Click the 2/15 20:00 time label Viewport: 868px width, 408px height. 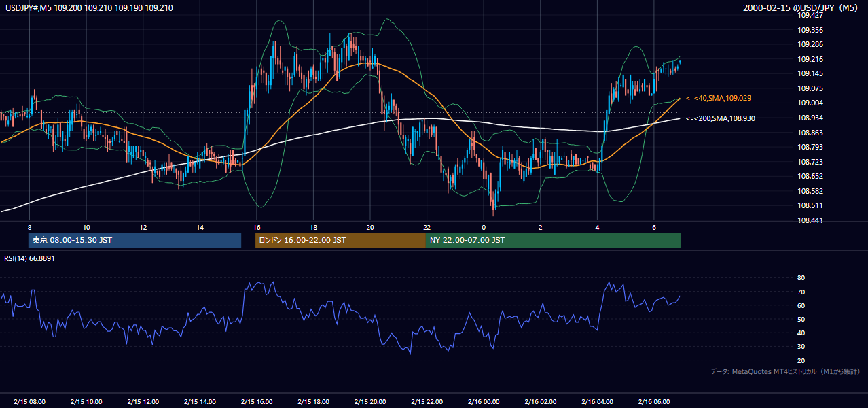click(x=369, y=402)
